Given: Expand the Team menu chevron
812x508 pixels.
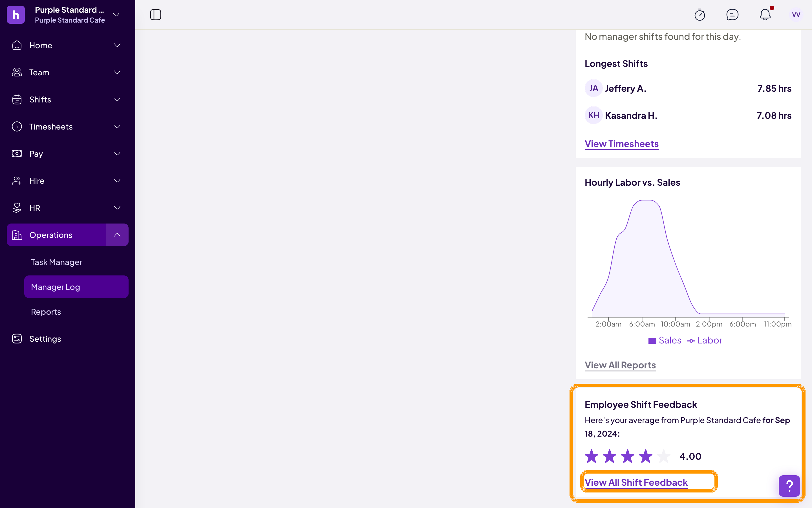Looking at the screenshot, I should (117, 72).
